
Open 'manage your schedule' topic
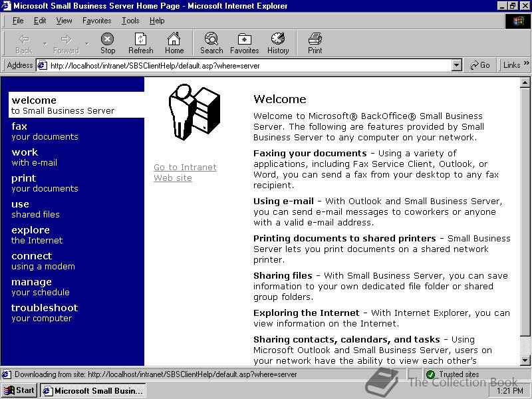coord(40,287)
